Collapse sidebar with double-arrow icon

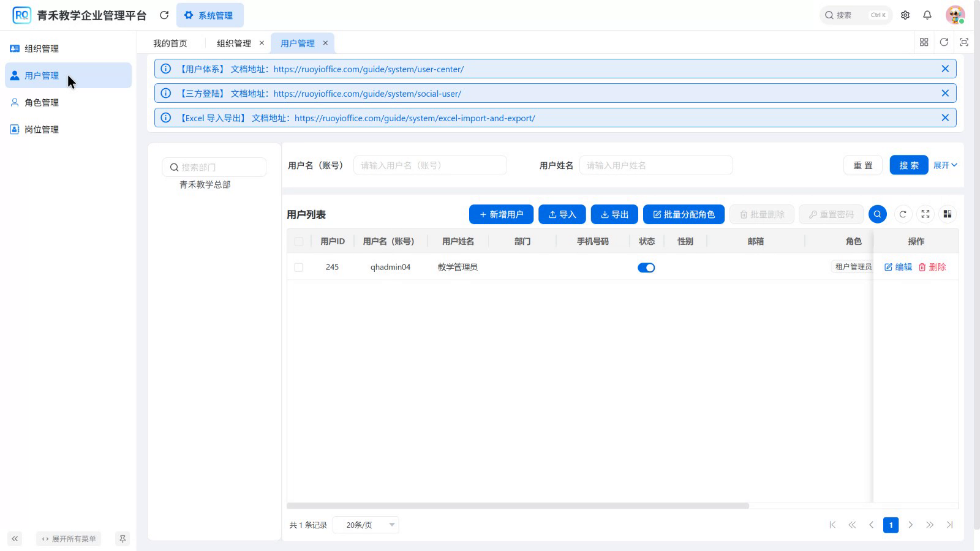(15, 539)
